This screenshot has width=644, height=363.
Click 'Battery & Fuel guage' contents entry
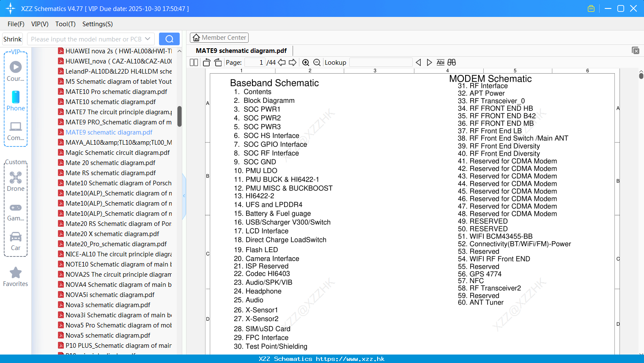point(278,214)
